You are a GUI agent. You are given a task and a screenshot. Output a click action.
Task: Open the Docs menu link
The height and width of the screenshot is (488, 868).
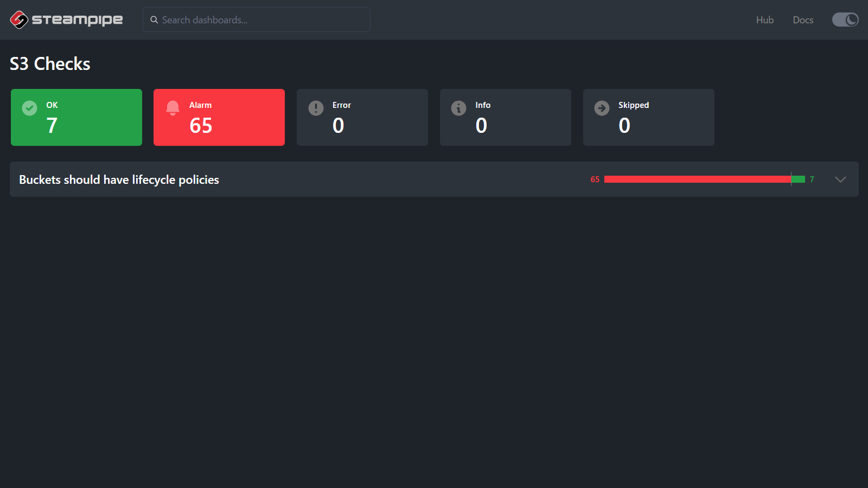803,20
